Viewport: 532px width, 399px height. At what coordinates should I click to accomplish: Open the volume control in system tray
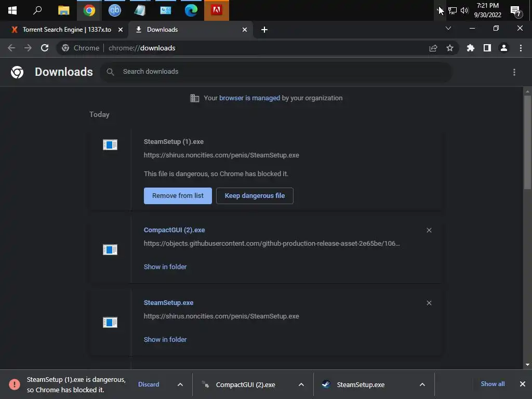click(x=464, y=10)
